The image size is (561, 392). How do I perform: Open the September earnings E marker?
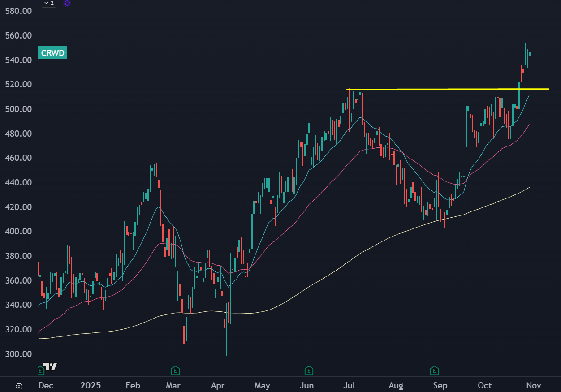434,370
